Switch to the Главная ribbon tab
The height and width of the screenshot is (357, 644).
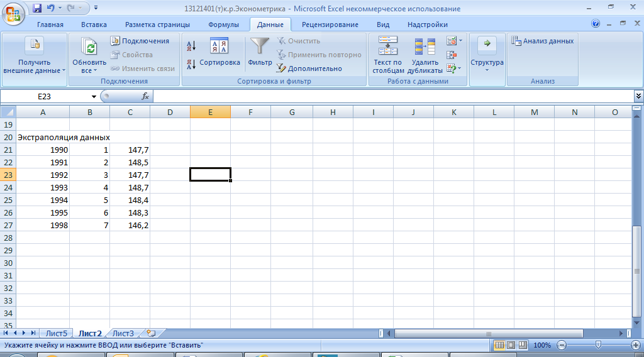(50, 25)
